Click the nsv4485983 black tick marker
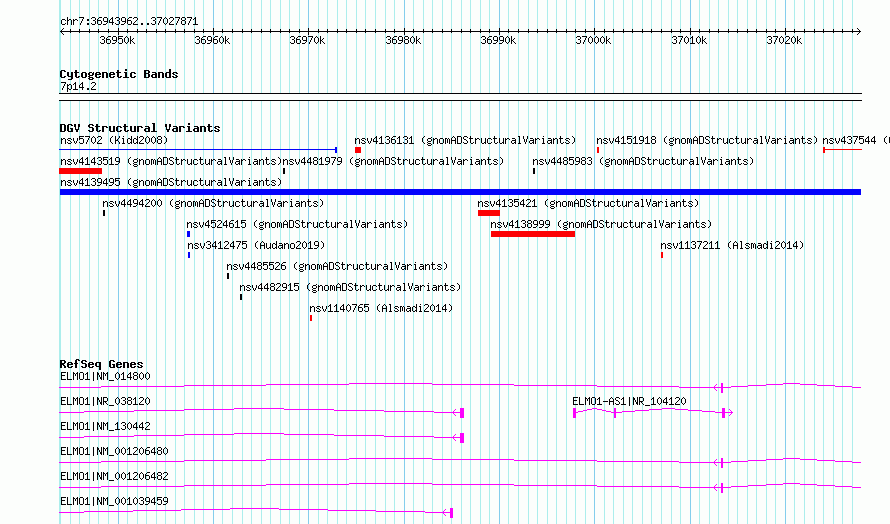Image resolution: width=890 pixels, height=524 pixels. (534, 171)
